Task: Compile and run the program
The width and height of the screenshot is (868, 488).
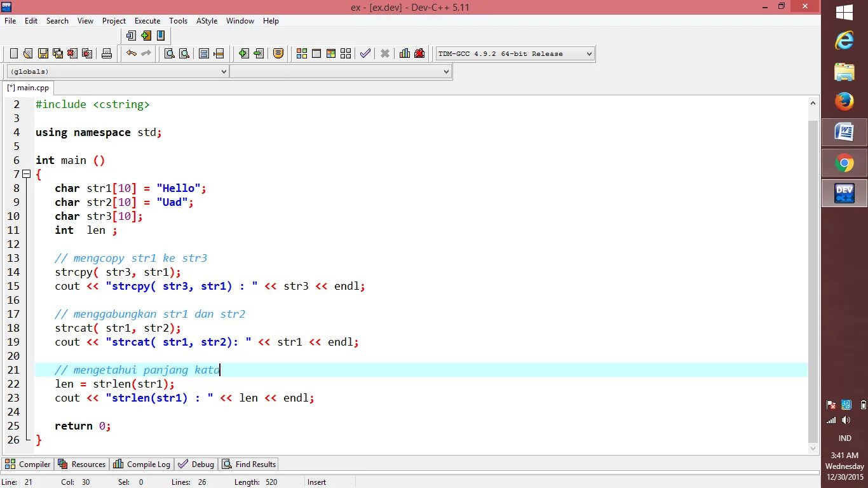Action: click(331, 53)
